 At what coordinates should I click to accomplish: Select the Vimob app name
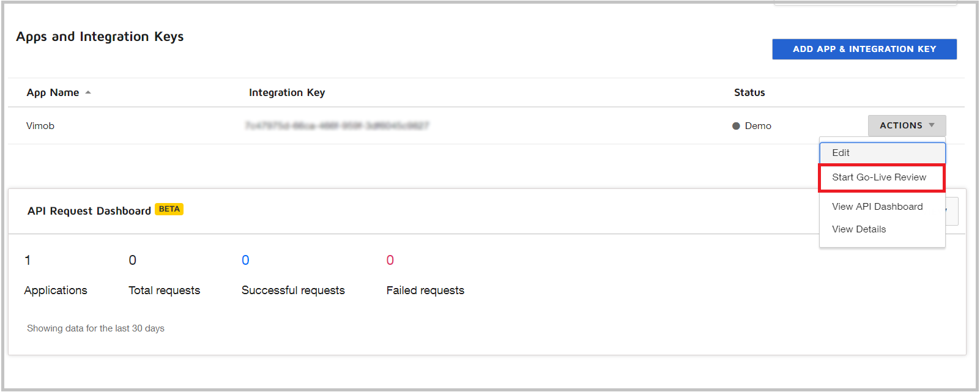(x=40, y=126)
